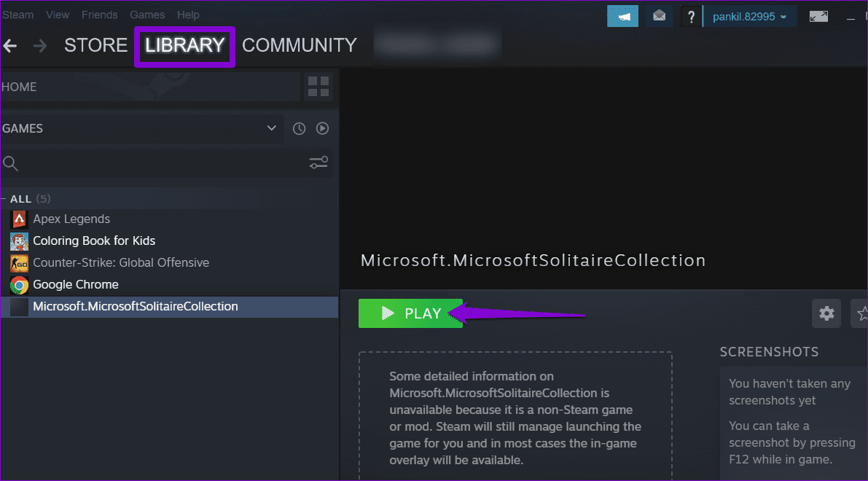Click the green PLAY button

[x=410, y=313]
